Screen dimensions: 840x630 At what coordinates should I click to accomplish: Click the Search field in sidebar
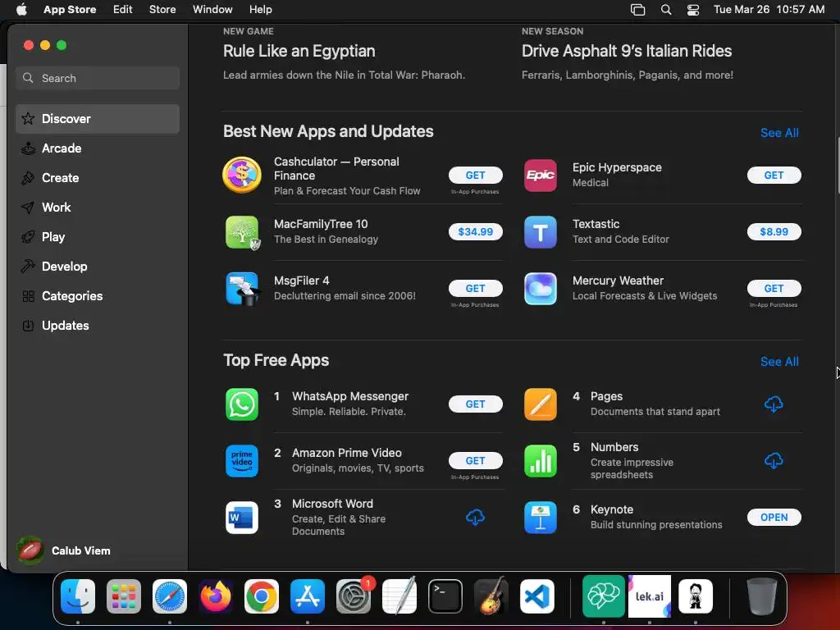98,78
